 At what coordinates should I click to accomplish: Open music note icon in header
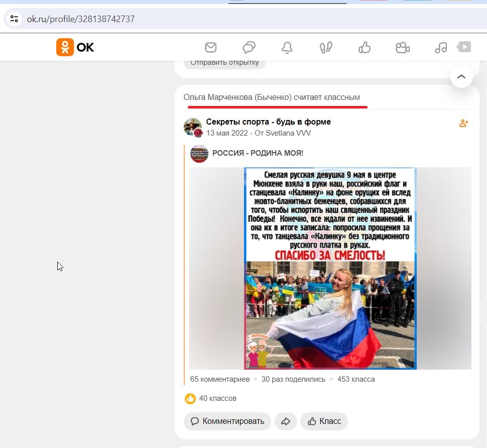point(441,48)
